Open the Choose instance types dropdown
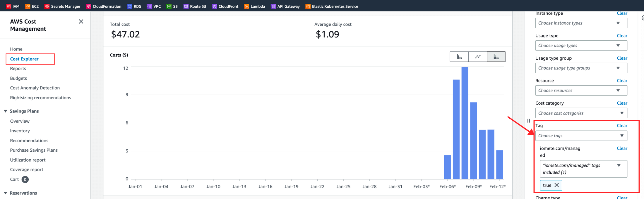This screenshot has width=644, height=199. click(581, 23)
